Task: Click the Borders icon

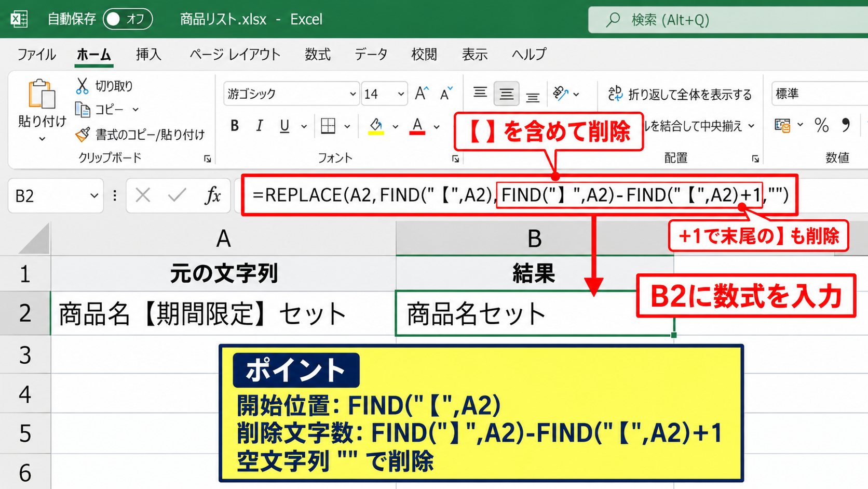Action: 328,125
